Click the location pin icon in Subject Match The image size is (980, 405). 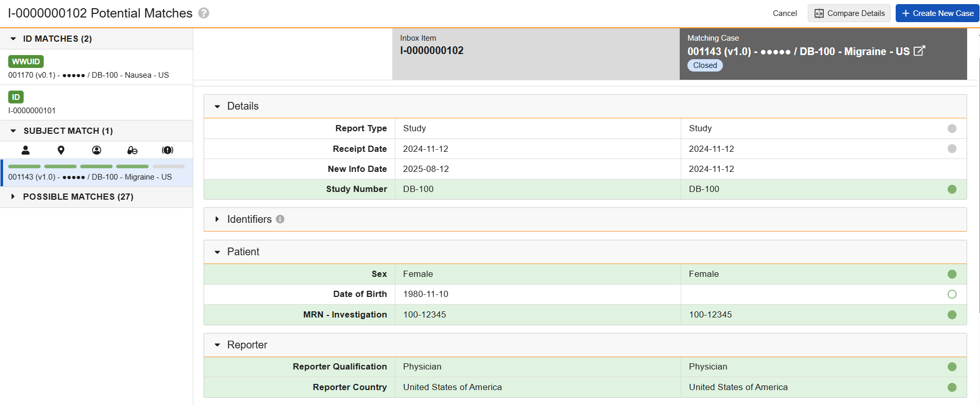click(x=61, y=150)
